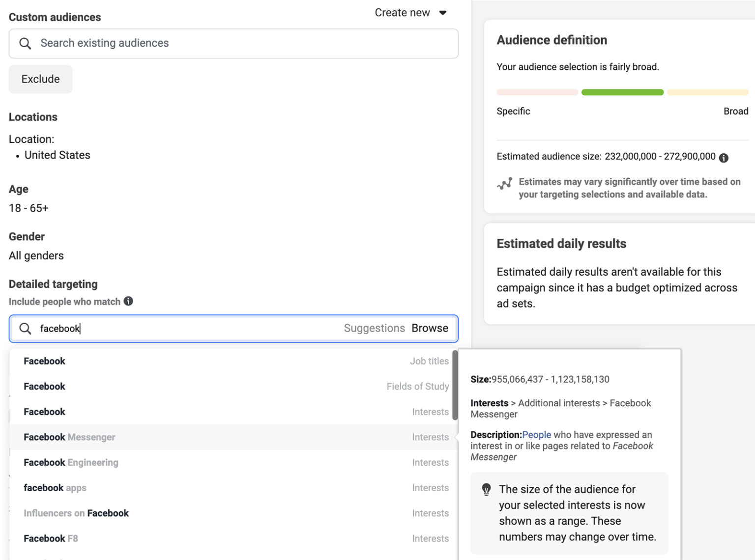This screenshot has height=560, width=755.
Task: Click the info icon beside "Include people who match"
Action: click(128, 301)
